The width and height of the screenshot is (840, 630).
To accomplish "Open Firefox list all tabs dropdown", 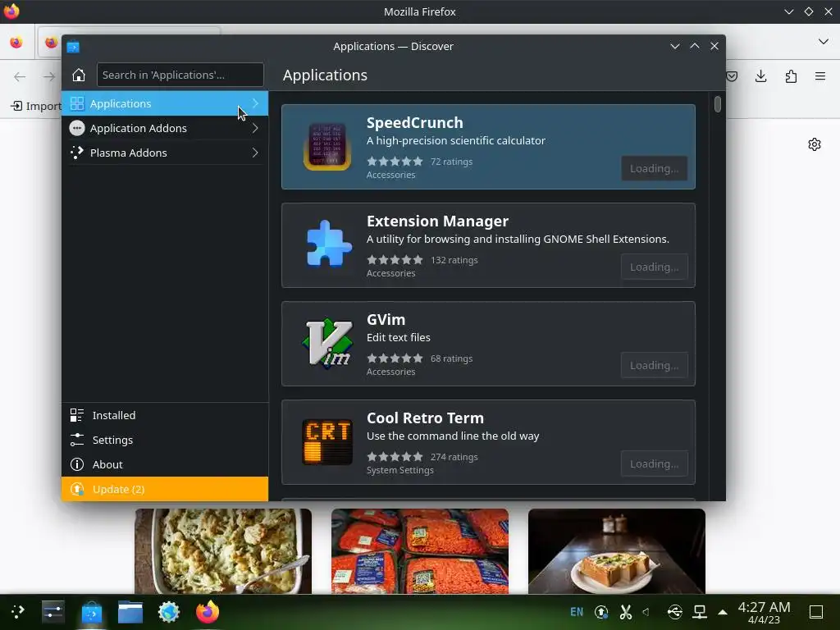I will (x=824, y=41).
